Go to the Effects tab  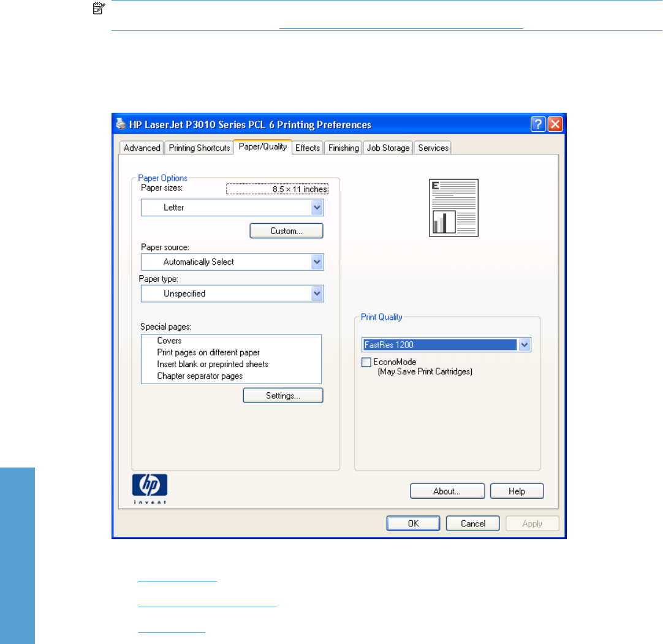coord(308,148)
